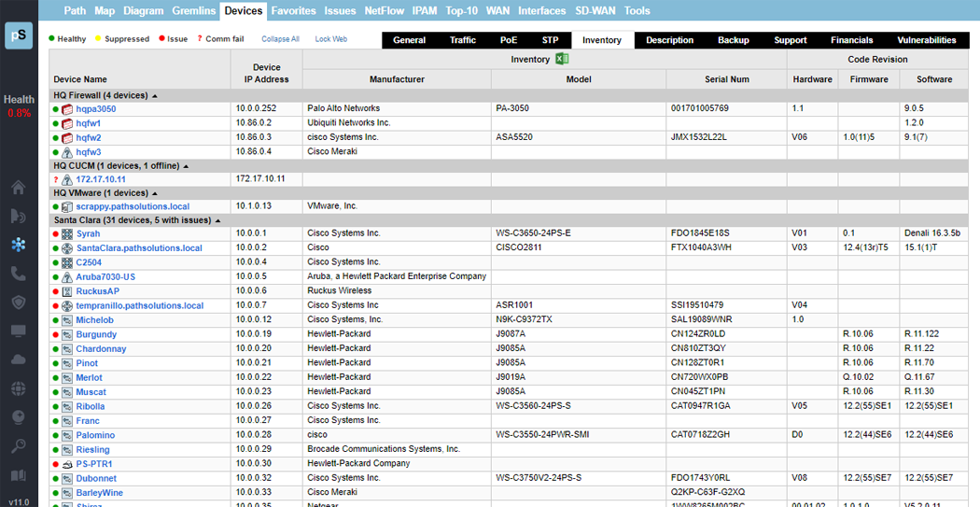Screen dimensions: 980x507
Task: Collapse the HQ Firewall group
Action: pos(155,95)
